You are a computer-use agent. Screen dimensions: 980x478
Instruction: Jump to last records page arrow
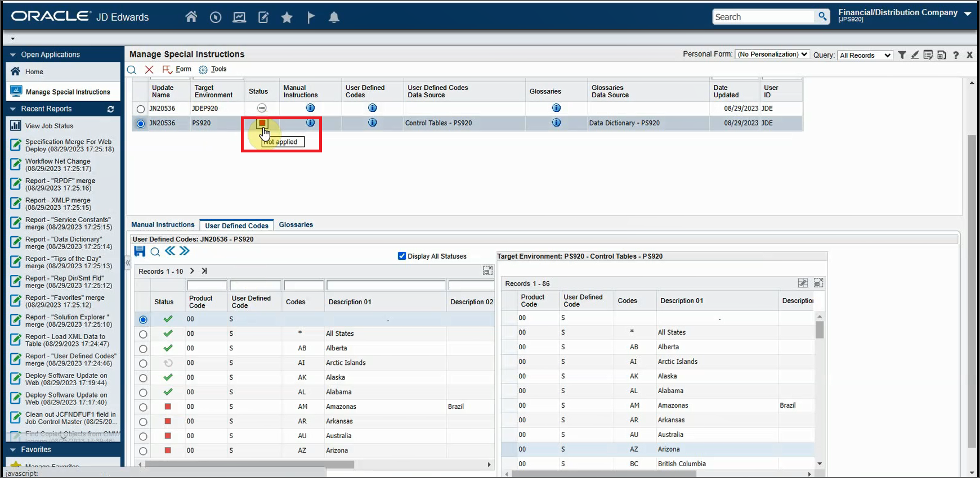(x=204, y=271)
